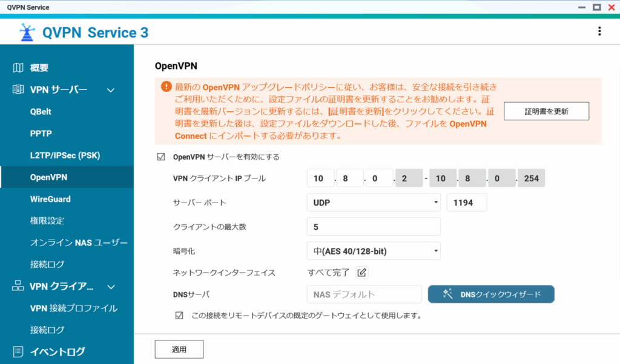The height and width of the screenshot is (364, 620).
Task: Click the イベントログ log icon
Action: (18, 351)
